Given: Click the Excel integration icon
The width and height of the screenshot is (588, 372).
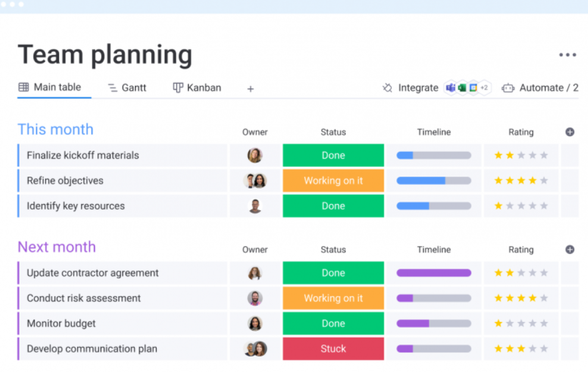Looking at the screenshot, I should click(x=462, y=88).
